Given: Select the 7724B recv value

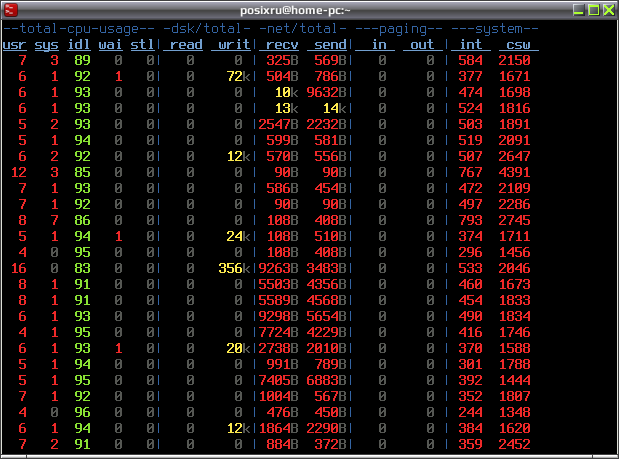Looking at the screenshot, I should point(278,332).
